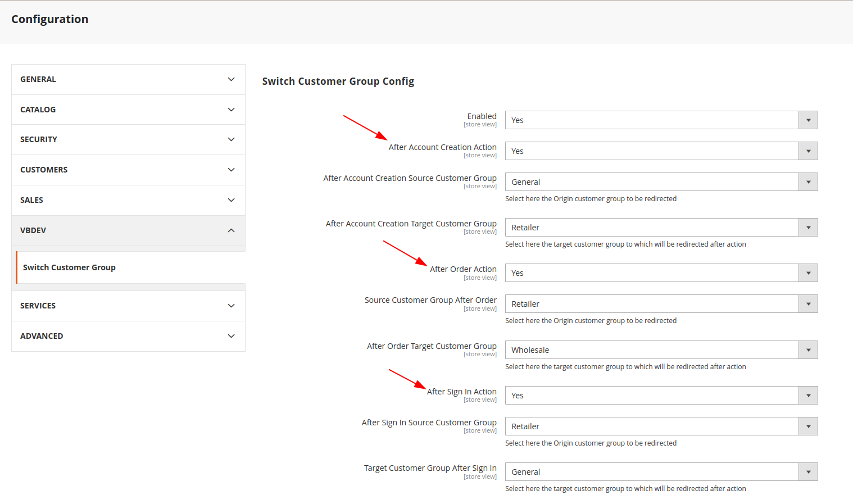Image resolution: width=853 pixels, height=504 pixels.
Task: Click the Source Customer Group After Order field
Action: coord(661,304)
